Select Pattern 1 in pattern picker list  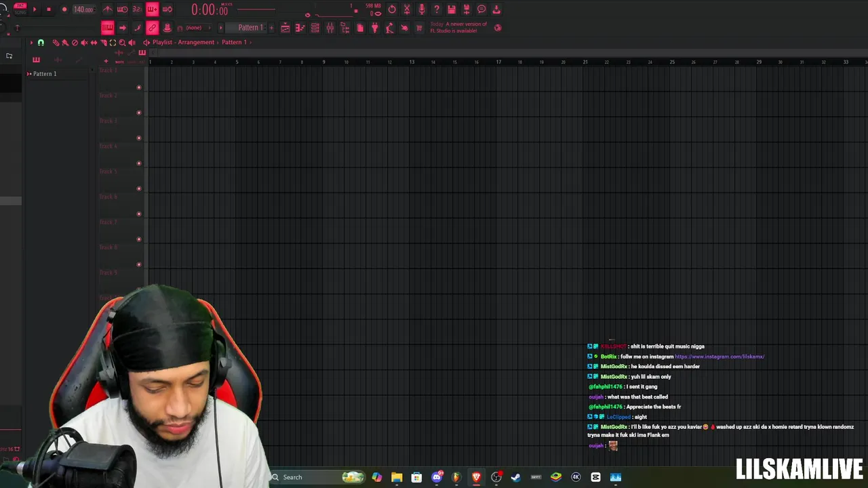45,73
